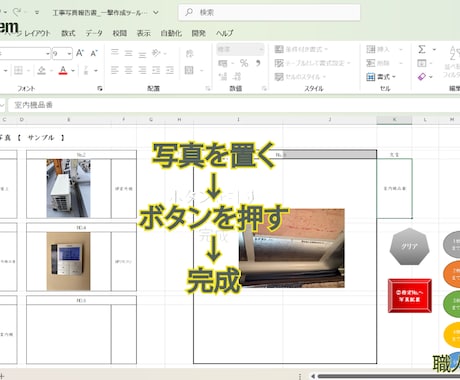Apply fill color bucket icon
Viewport: 460px width, 380px height.
(x=41, y=70)
